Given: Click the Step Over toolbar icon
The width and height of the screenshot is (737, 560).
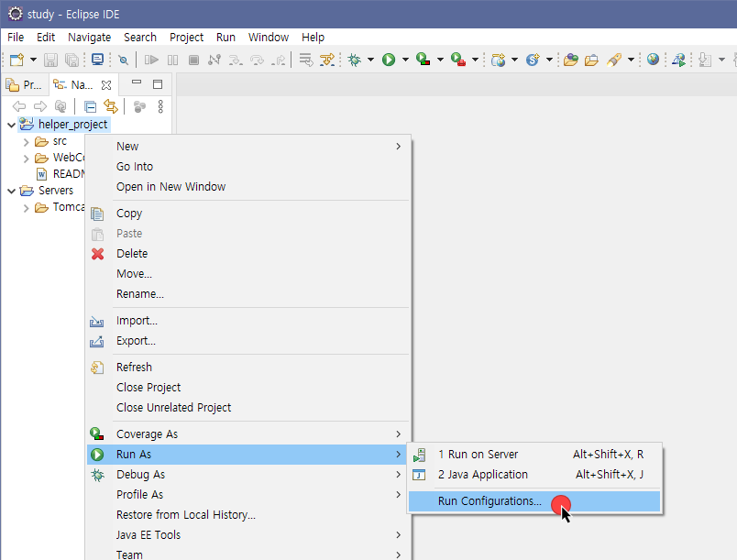Looking at the screenshot, I should pos(257,60).
